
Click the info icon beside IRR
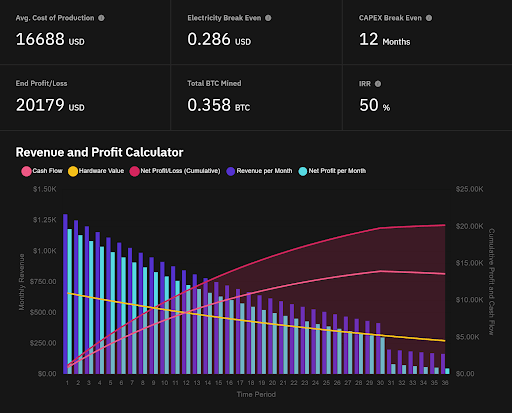378,84
